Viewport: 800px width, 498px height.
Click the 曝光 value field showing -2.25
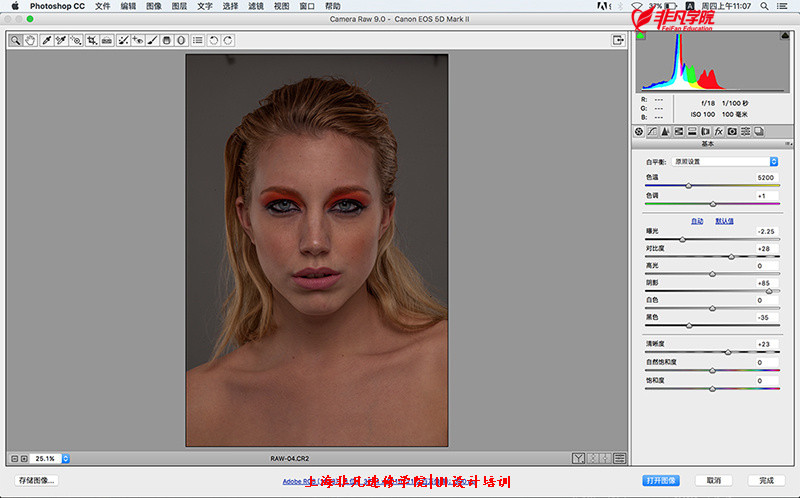(x=767, y=231)
